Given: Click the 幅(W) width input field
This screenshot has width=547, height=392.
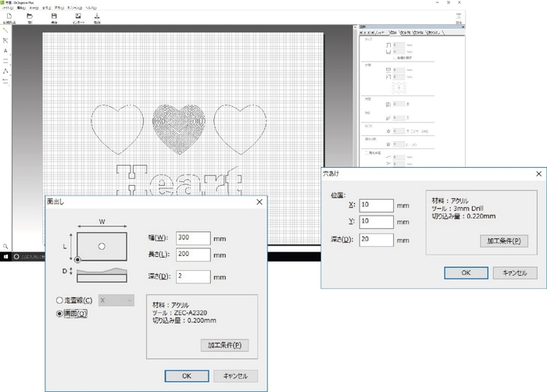Looking at the screenshot, I should click(x=193, y=238).
